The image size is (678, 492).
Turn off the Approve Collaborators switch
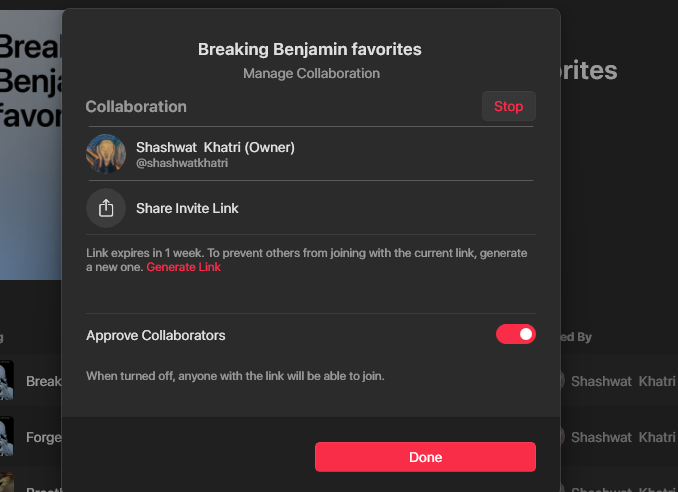[x=515, y=334]
